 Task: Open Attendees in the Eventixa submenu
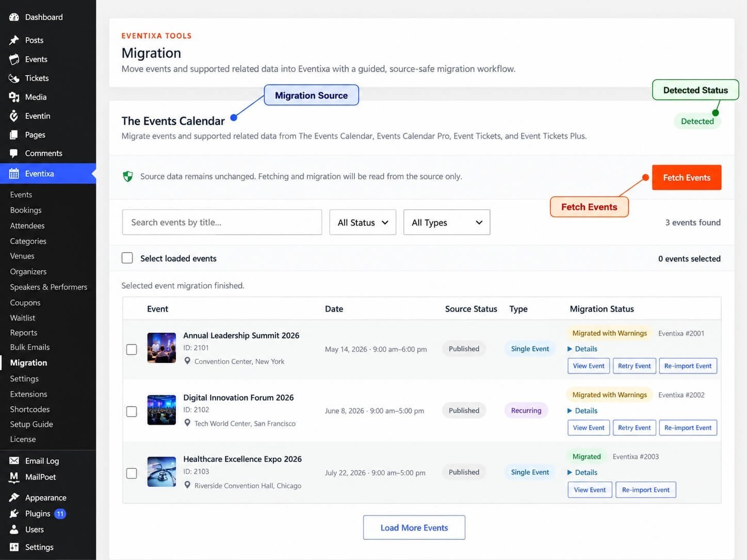[27, 225]
